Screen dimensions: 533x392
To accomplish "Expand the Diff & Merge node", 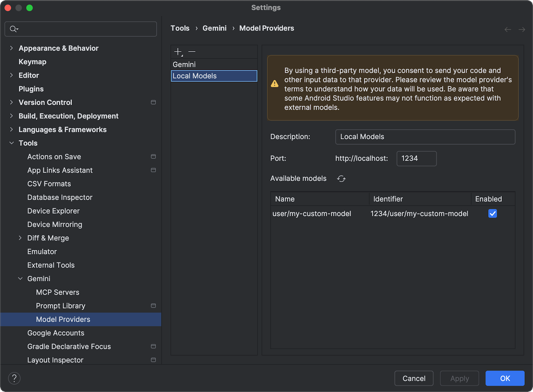I will 20,238.
